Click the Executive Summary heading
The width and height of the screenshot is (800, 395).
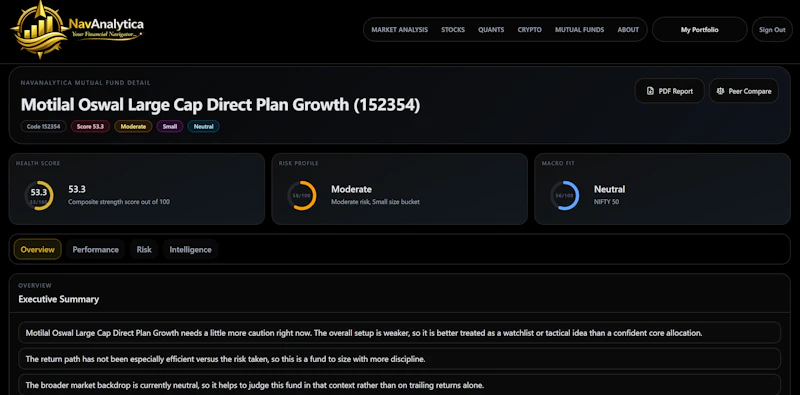point(59,299)
